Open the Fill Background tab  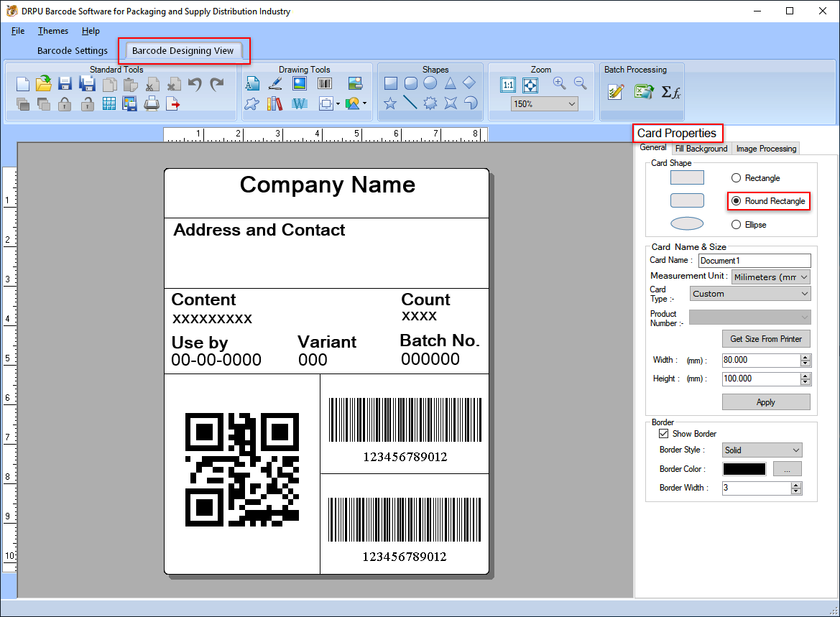[x=701, y=149]
